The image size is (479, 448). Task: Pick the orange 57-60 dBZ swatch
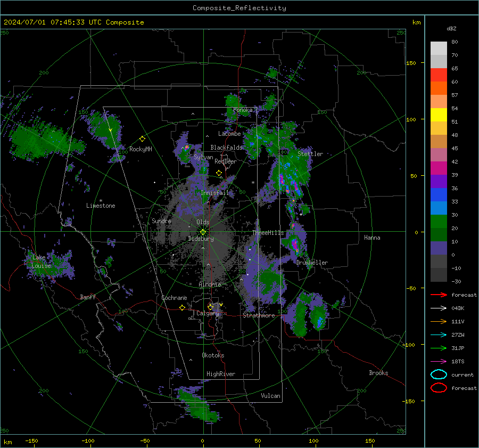coord(439,88)
